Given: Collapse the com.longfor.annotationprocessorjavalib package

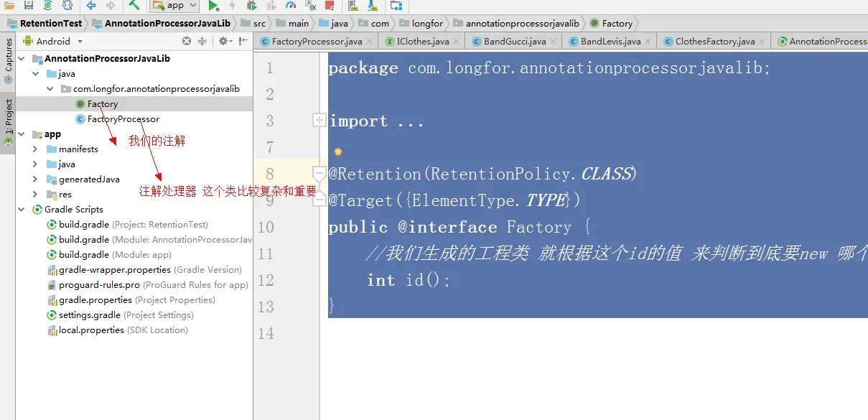Looking at the screenshot, I should click(50, 89).
